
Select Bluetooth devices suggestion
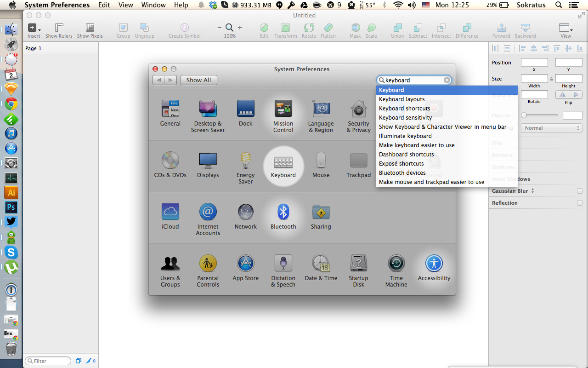click(402, 172)
